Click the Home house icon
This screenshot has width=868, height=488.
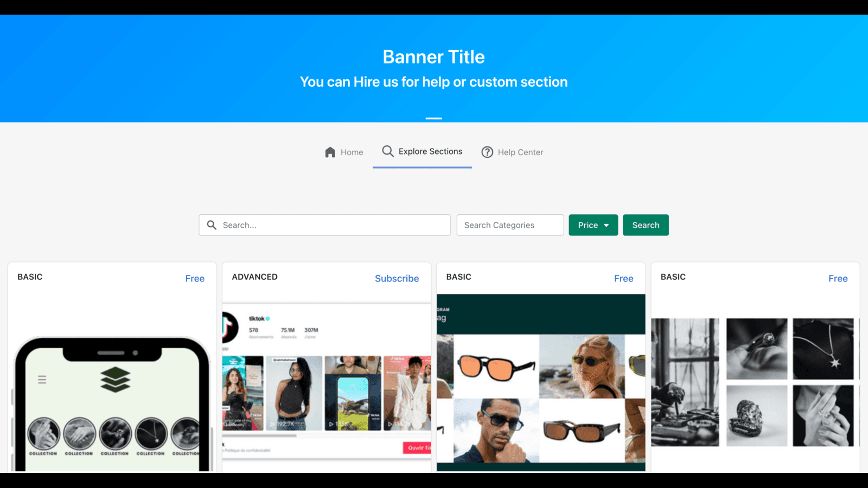pyautogui.click(x=330, y=152)
